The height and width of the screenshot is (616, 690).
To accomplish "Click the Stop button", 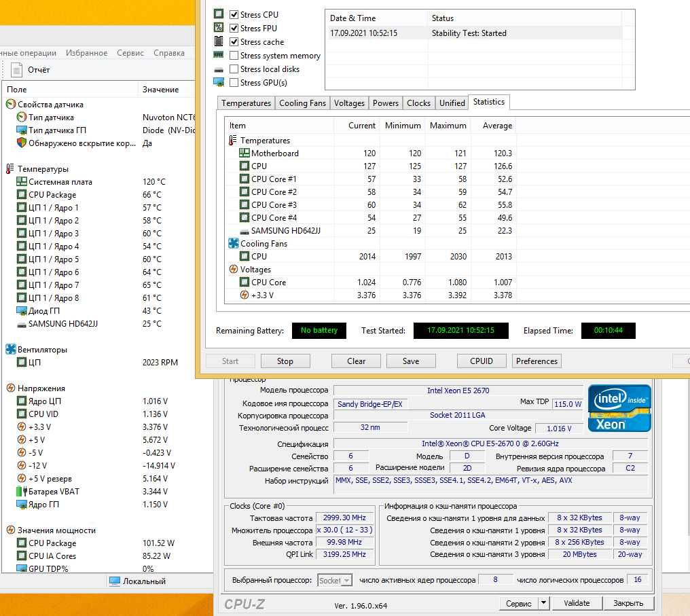I will coord(285,361).
